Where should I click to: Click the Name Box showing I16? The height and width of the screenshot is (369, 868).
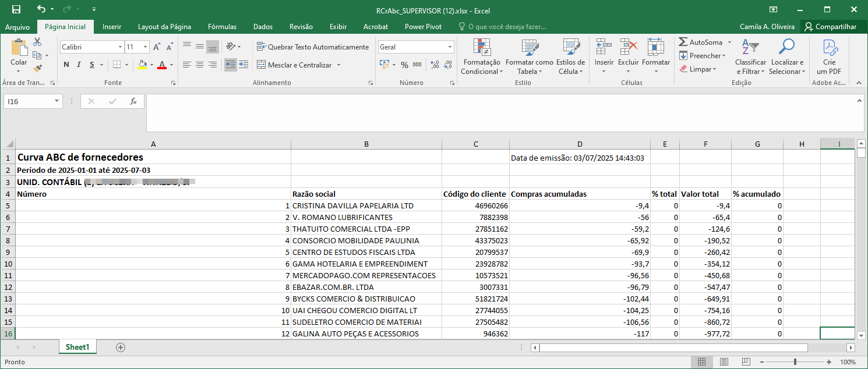(29, 101)
